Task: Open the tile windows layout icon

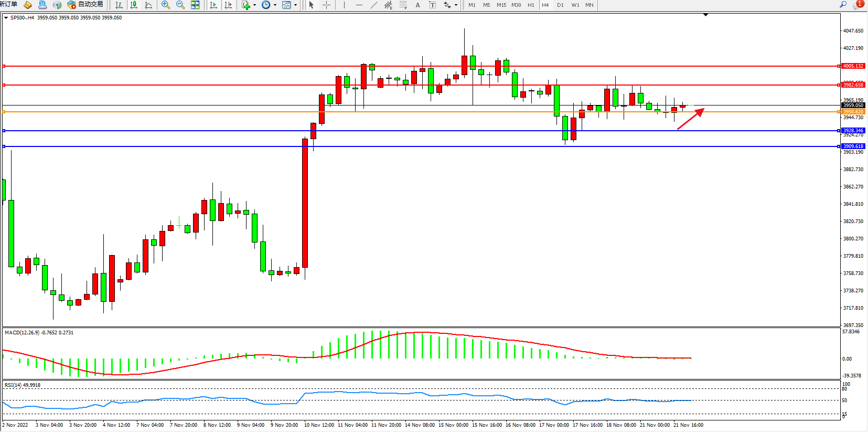Action: 195,5
